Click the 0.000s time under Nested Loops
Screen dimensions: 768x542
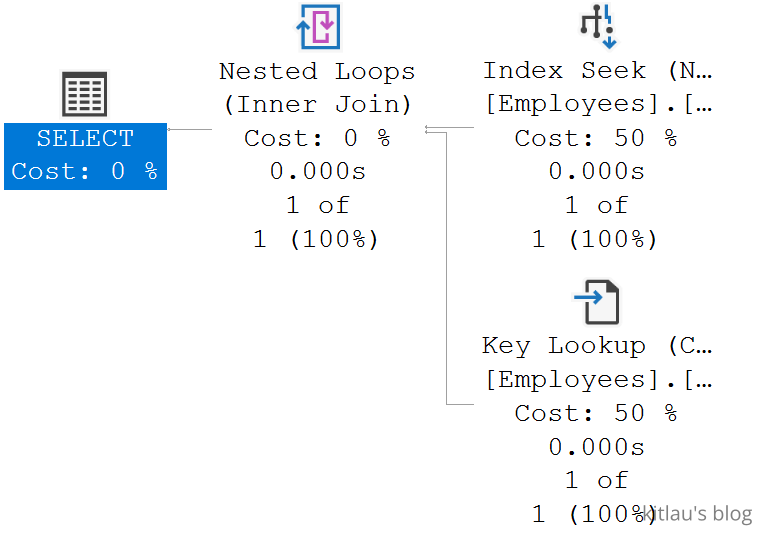point(317,171)
